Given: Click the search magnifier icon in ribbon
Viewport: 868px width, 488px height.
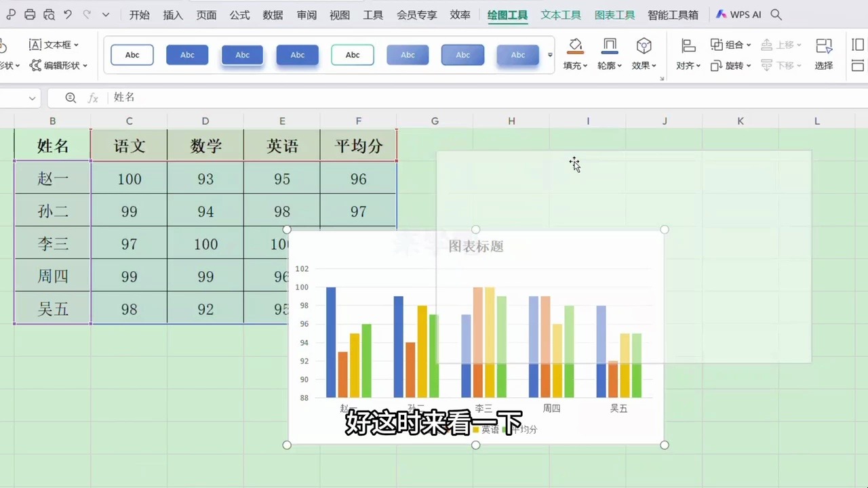Looking at the screenshot, I should click(776, 14).
